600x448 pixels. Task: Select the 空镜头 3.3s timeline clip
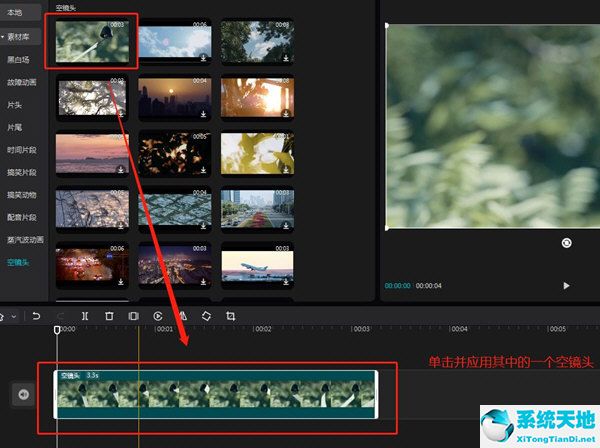click(216, 394)
